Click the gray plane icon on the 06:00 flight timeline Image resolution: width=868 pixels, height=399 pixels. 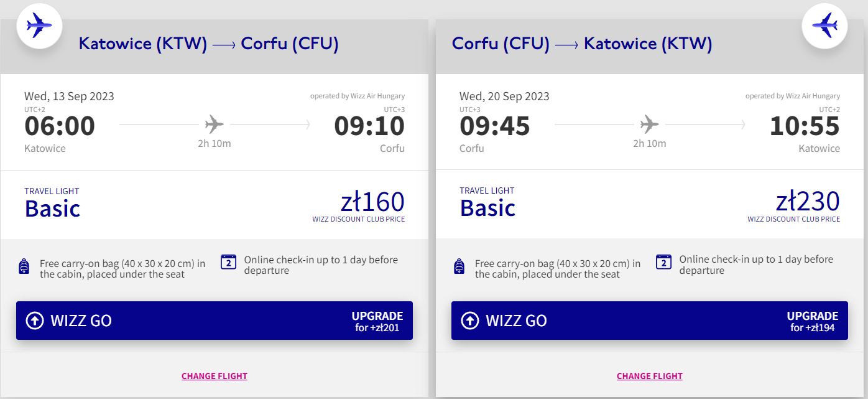point(214,124)
